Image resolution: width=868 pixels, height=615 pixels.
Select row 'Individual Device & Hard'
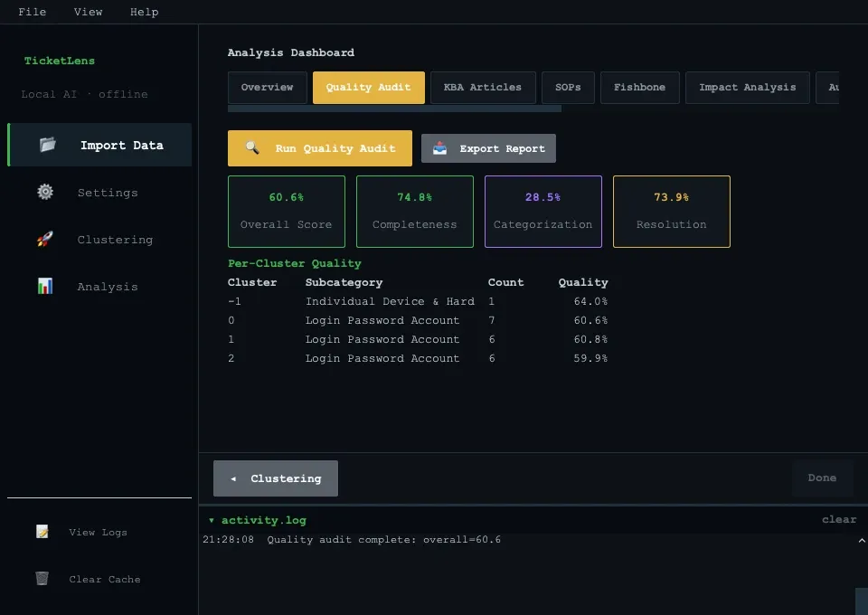[418, 301]
